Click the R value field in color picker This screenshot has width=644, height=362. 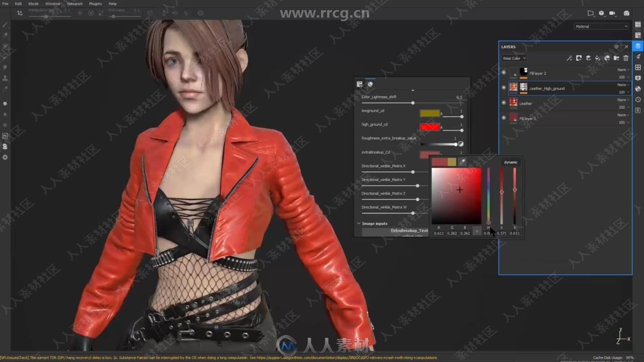coord(439,233)
